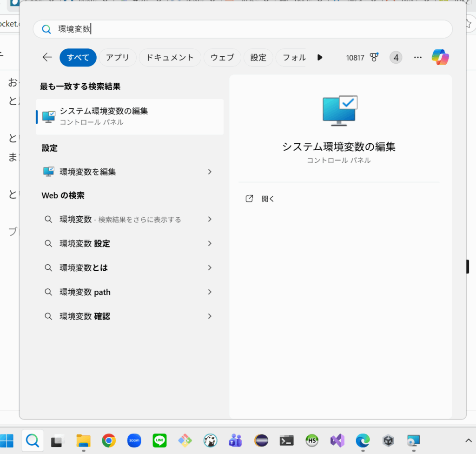Launch Zoom from the taskbar
476x454 pixels.
(x=134, y=440)
